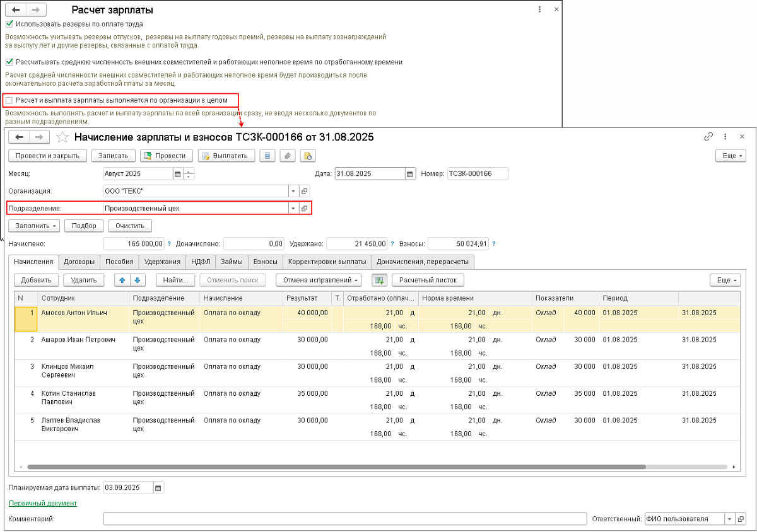Follow the Первичный документ link

coord(42,503)
